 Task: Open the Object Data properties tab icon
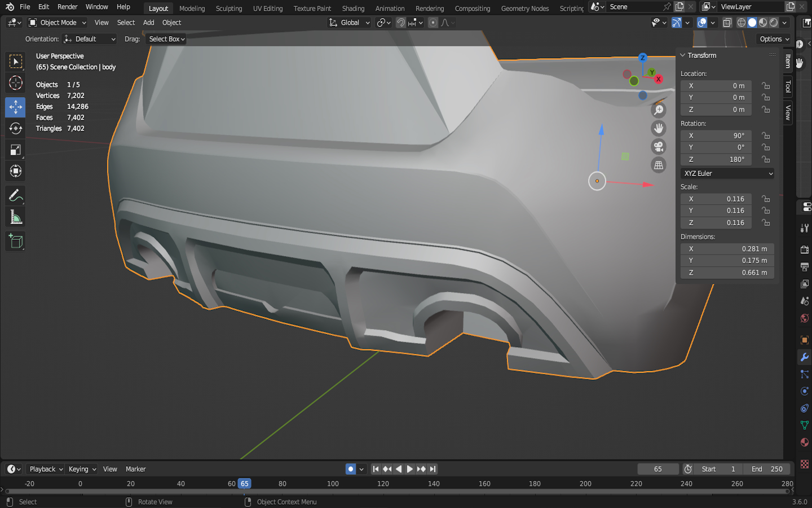pos(805,425)
